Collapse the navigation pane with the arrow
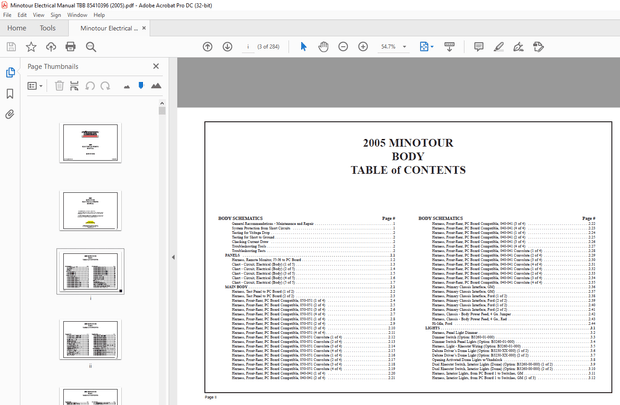Screen dimensions: 620x405 click(x=173, y=257)
